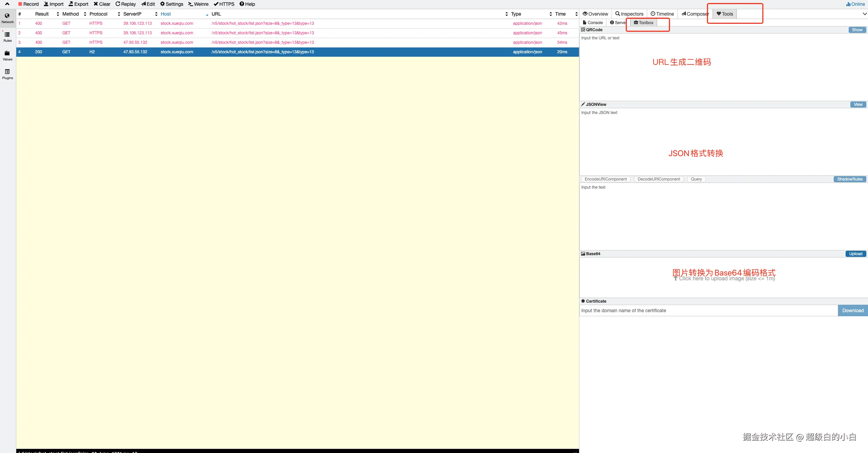Click the Network sidebar icon
The height and width of the screenshot is (453, 868).
click(7, 18)
